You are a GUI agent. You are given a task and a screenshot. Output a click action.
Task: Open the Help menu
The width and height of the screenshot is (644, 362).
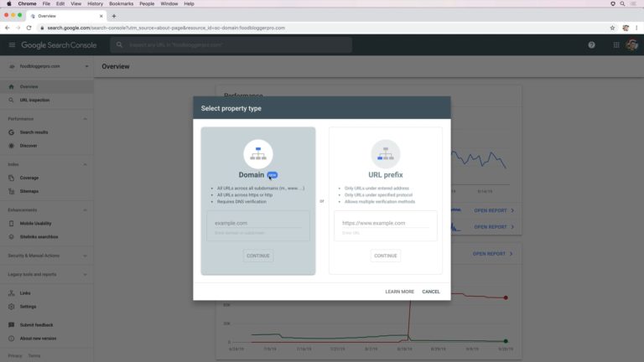189,3
